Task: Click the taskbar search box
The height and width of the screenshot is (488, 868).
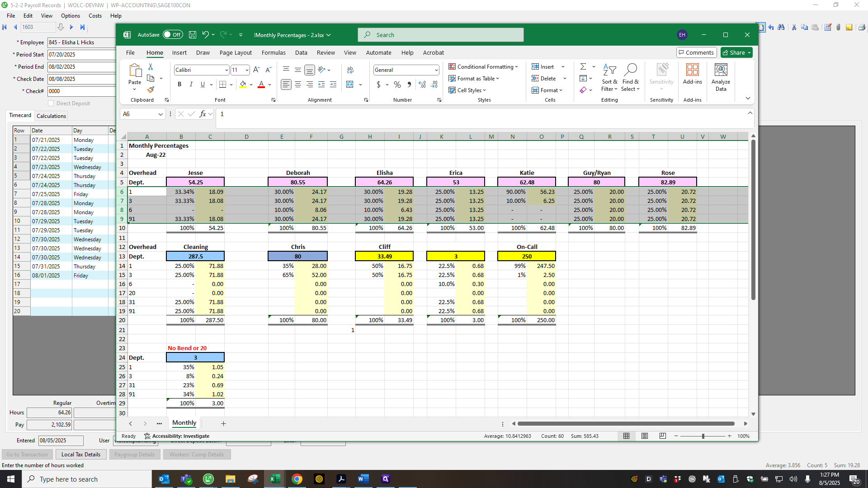Action: pos(87,479)
